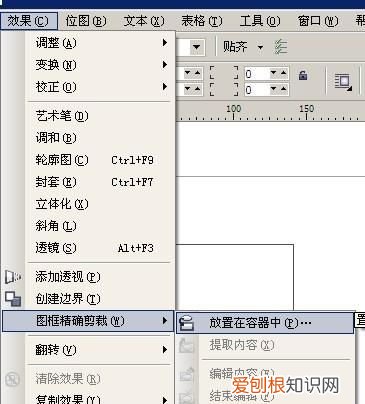Open the 表格(T) menu

coord(202,21)
